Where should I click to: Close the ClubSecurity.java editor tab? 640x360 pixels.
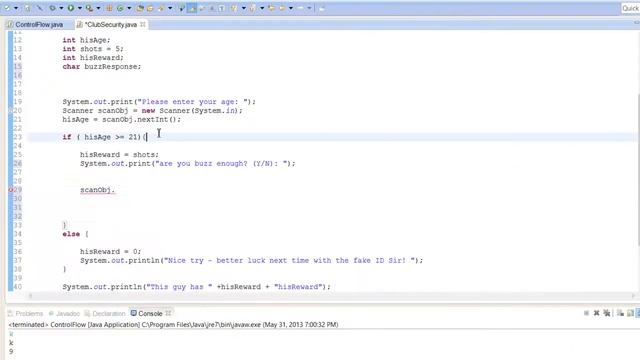[x=142, y=24]
